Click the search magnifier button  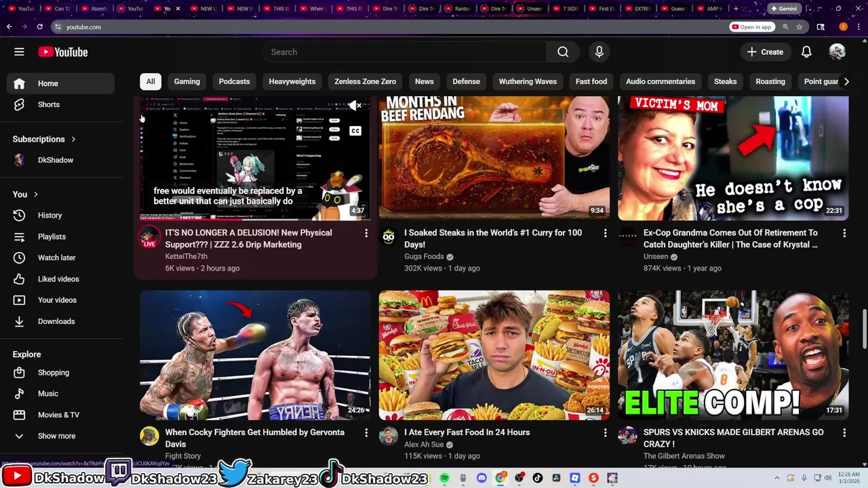(x=563, y=52)
